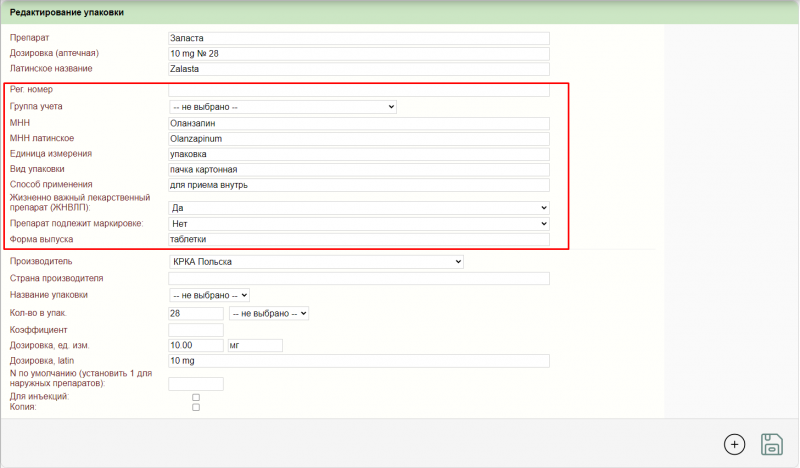
Task: Select the 'МНН' field containing Оланзапин
Action: coord(359,124)
